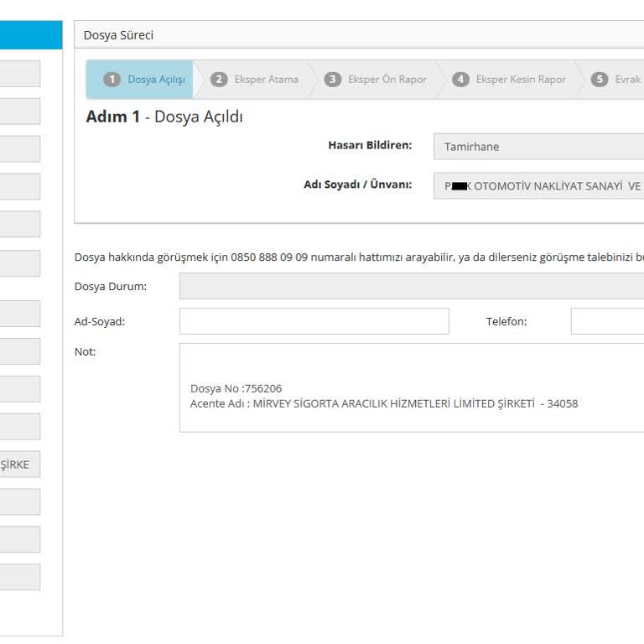
Task: Select the Eksper Ön Rapor step label
Action: (387, 80)
